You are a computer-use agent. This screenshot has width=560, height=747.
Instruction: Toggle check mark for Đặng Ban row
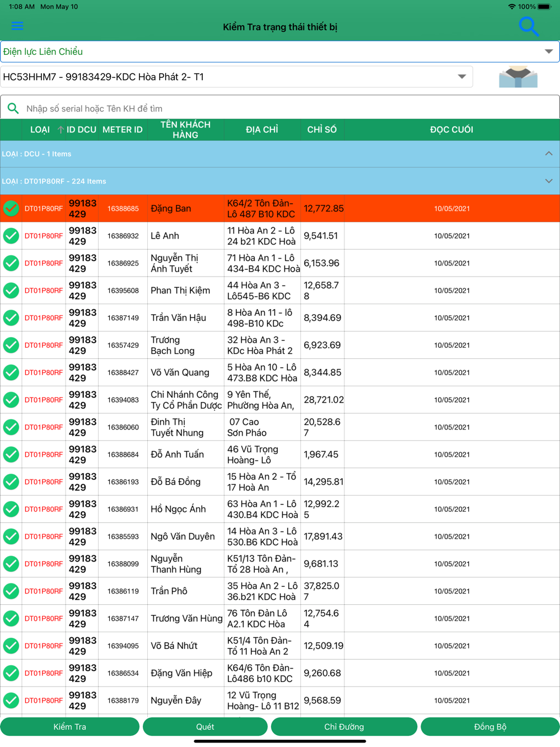point(11,208)
